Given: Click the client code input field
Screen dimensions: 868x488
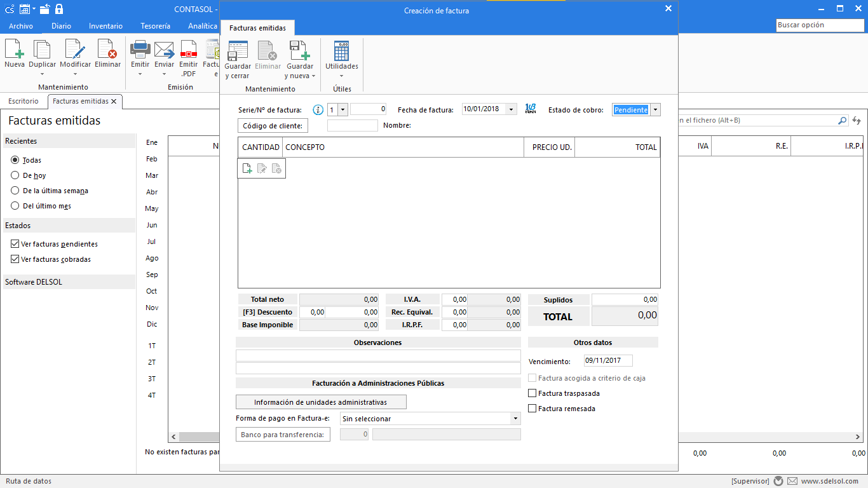Looking at the screenshot, I should tap(352, 126).
